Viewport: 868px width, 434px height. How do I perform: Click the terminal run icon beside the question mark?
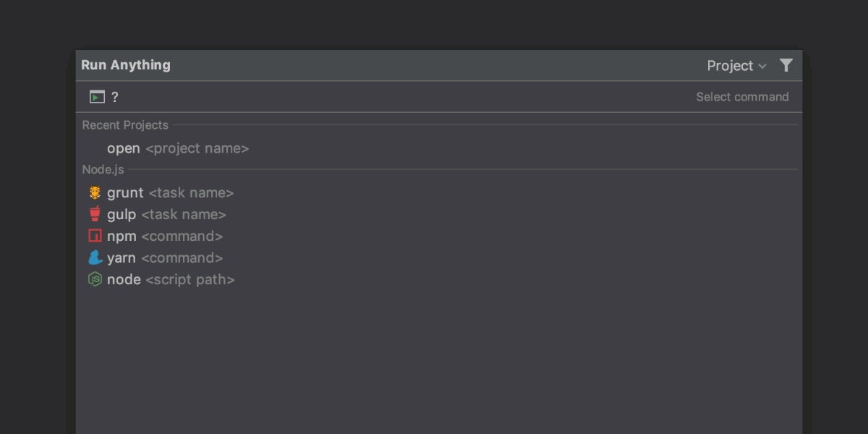pos(97,97)
